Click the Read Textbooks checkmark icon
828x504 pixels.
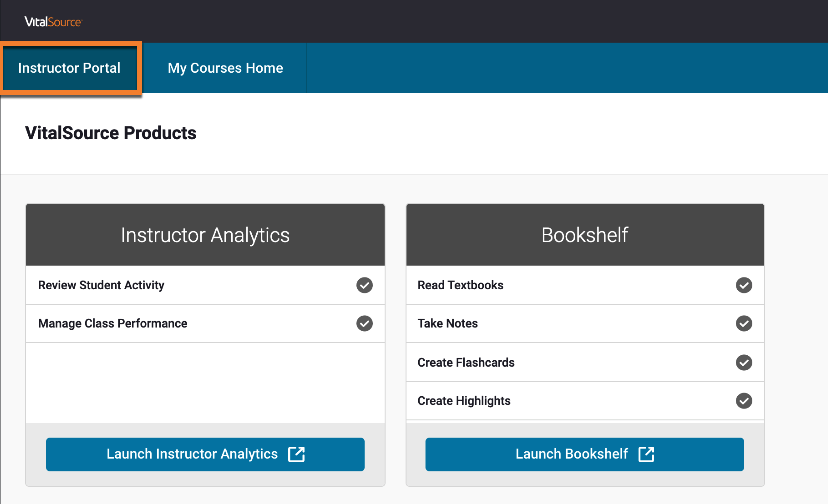click(x=744, y=285)
